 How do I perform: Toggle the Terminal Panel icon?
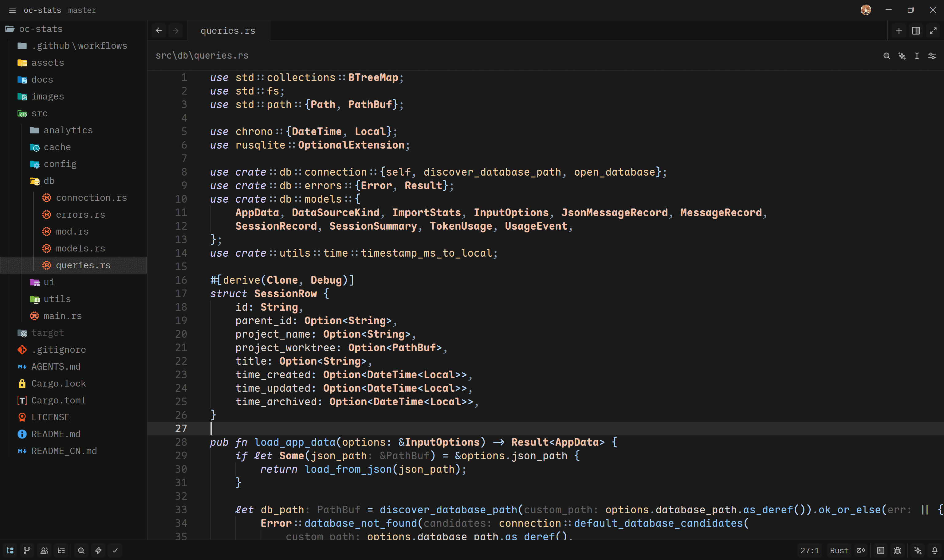tap(881, 550)
